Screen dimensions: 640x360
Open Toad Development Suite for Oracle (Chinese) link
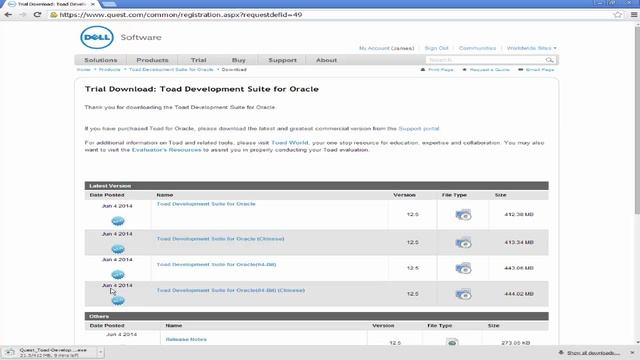(220, 239)
